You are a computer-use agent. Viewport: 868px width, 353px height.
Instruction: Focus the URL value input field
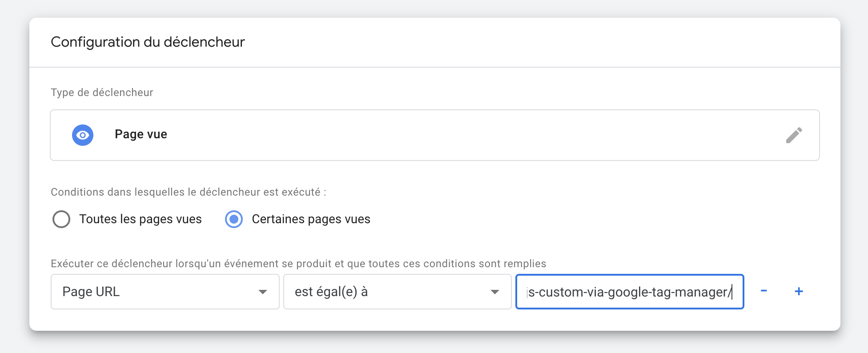[x=629, y=292]
